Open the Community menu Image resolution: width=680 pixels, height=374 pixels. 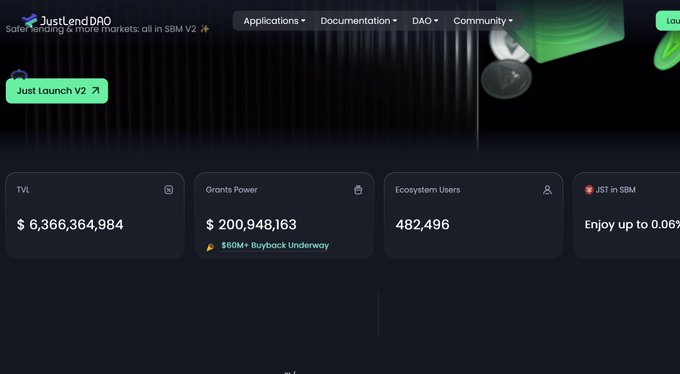point(483,21)
